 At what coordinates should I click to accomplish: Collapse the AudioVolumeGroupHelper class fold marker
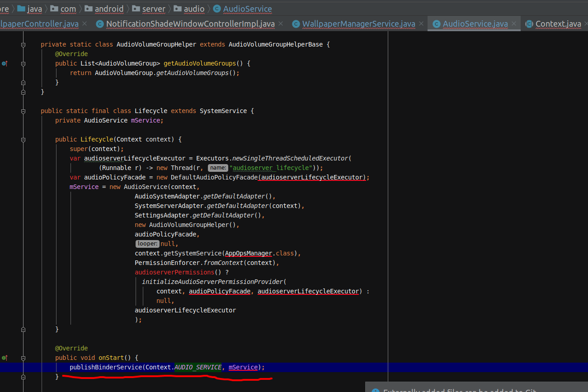(23, 45)
